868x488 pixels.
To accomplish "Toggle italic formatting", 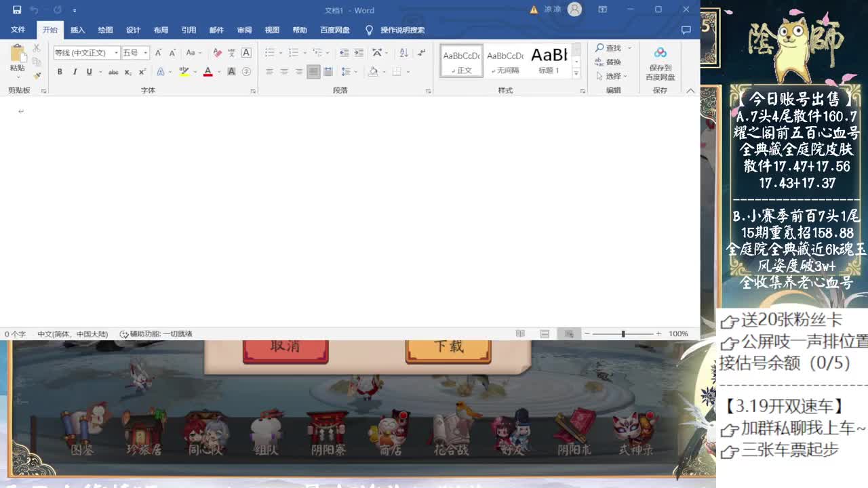I will tap(75, 72).
